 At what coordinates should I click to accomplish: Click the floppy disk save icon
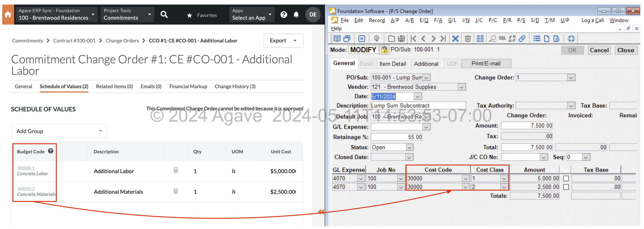point(401,39)
